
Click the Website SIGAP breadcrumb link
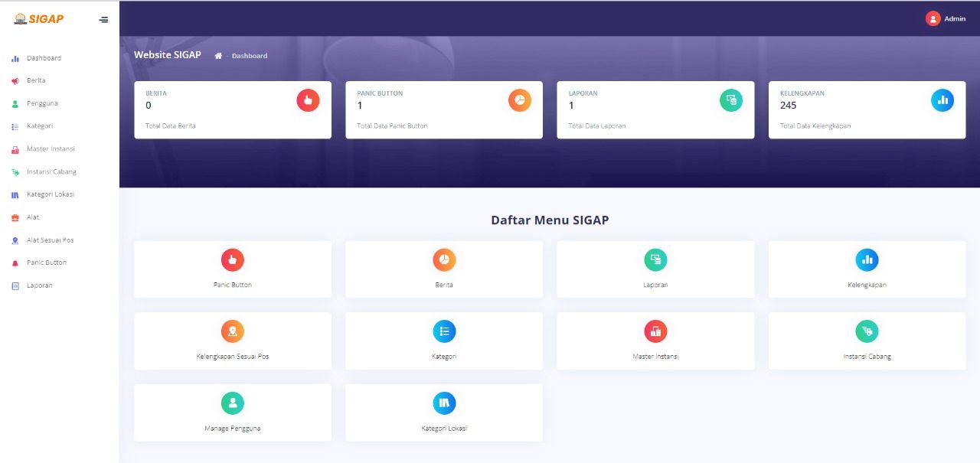[x=167, y=54]
